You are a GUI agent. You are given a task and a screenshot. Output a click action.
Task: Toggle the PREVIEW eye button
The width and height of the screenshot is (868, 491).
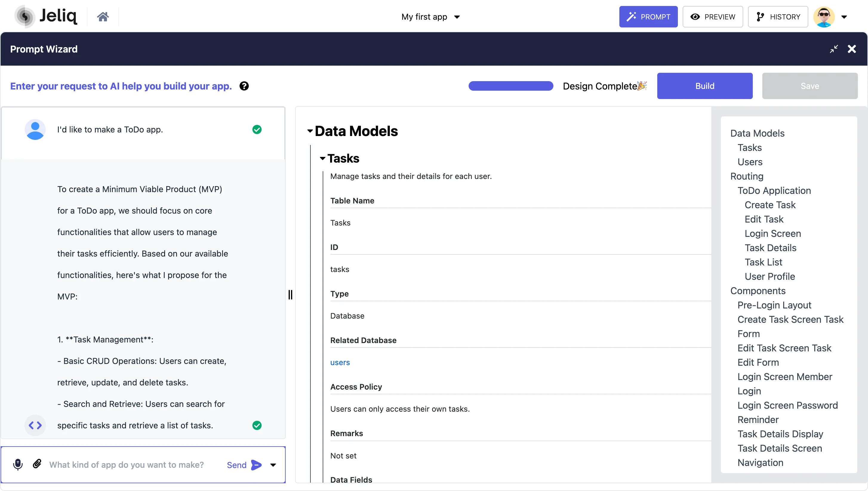(x=712, y=16)
